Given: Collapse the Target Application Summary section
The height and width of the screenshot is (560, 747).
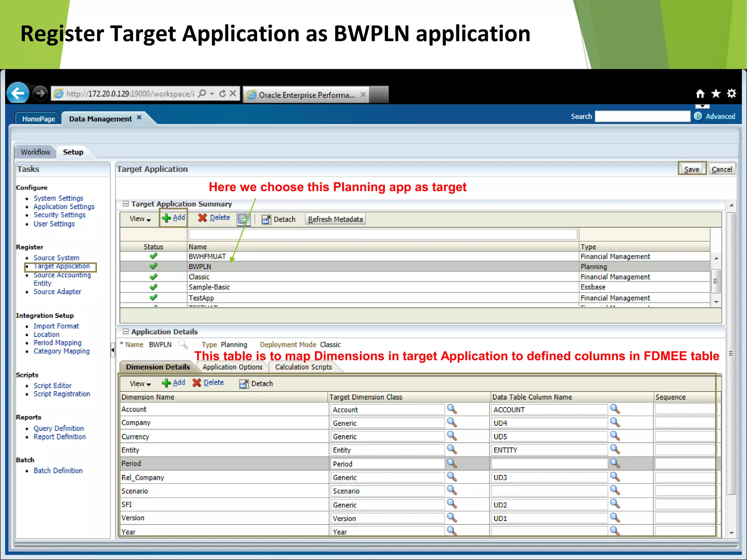Looking at the screenshot, I should coord(125,204).
